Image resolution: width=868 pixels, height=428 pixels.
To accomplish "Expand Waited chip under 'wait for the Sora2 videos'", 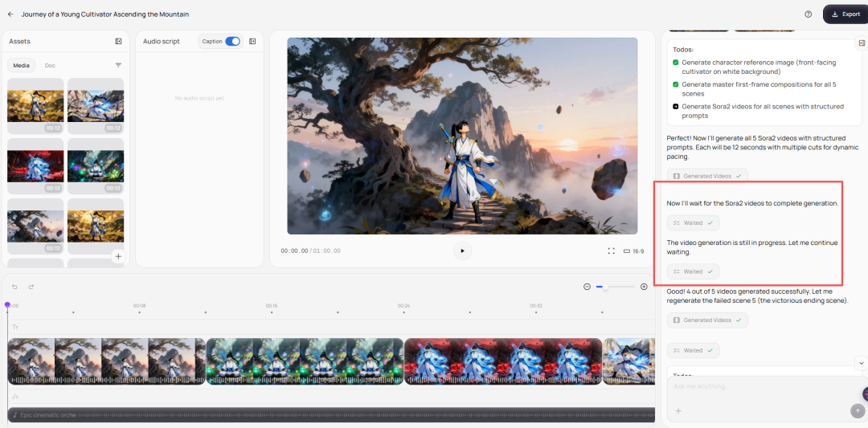I will tap(693, 223).
